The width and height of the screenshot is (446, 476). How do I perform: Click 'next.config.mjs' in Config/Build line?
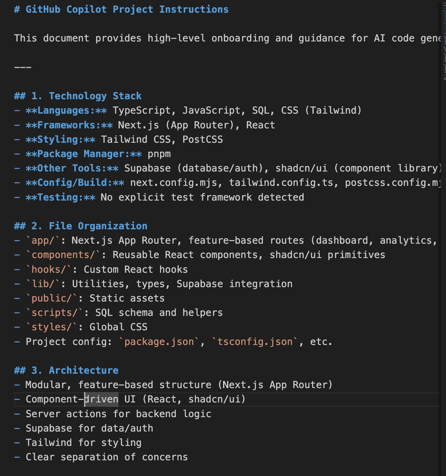point(173,183)
